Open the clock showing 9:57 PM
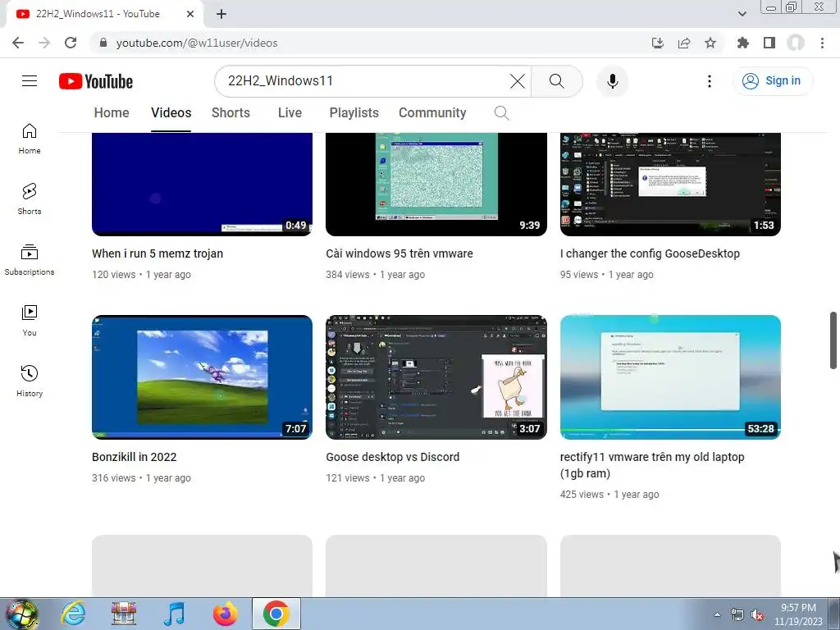This screenshot has height=630, width=840. coord(798,614)
